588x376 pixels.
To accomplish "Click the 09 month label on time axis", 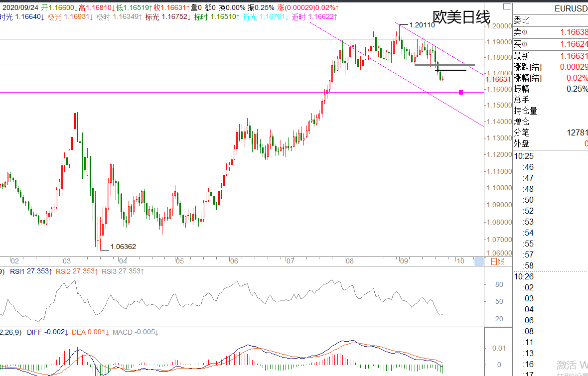I will [404, 261].
